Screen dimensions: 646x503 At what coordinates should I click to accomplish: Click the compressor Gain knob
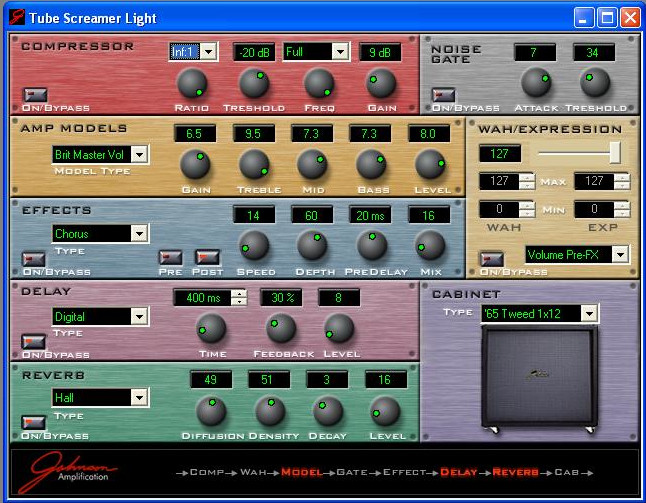pos(381,84)
